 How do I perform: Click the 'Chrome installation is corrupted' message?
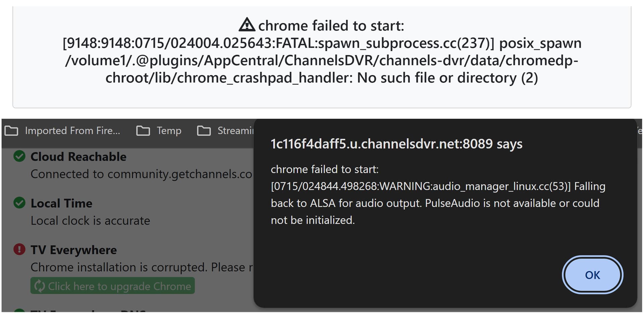[x=142, y=267]
